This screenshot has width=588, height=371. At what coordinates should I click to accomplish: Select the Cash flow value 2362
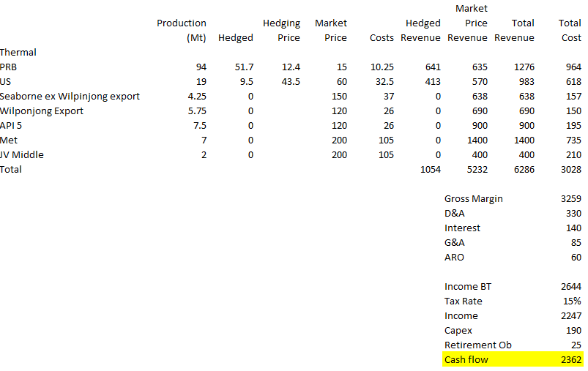(x=570, y=359)
